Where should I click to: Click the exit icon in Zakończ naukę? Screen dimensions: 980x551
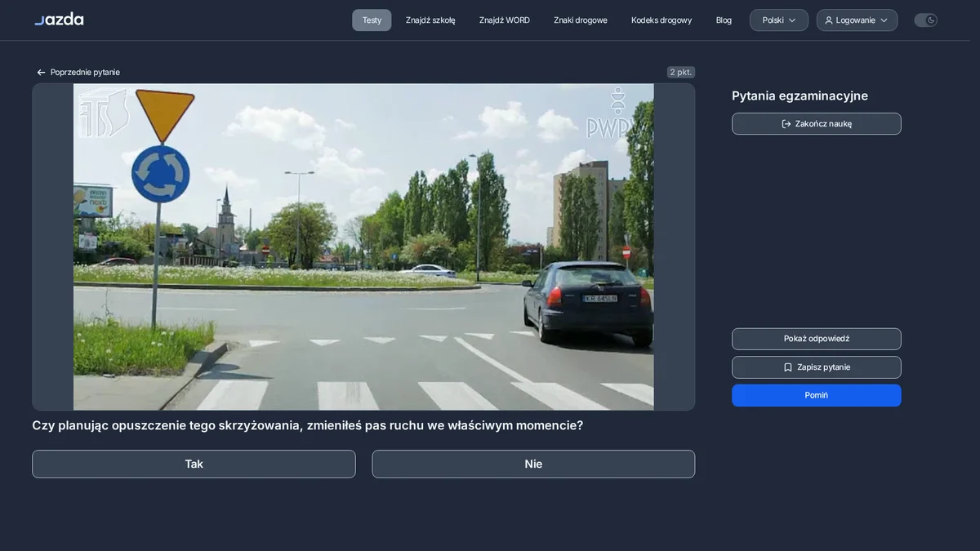(786, 124)
